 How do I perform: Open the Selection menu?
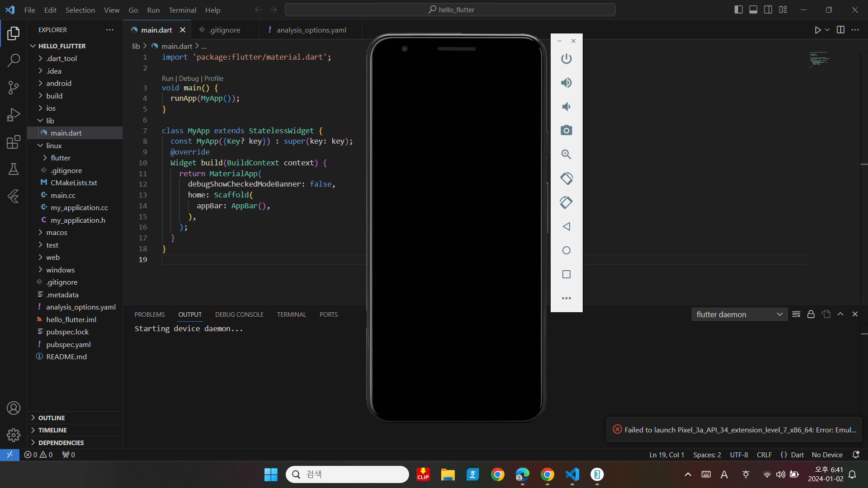(80, 10)
